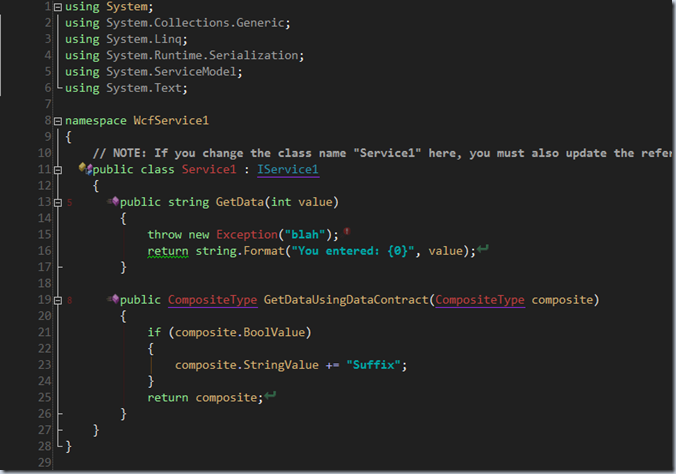Screen dimensions: 676x474
Task: Click the Exception type name on line 15
Action: 247,235
